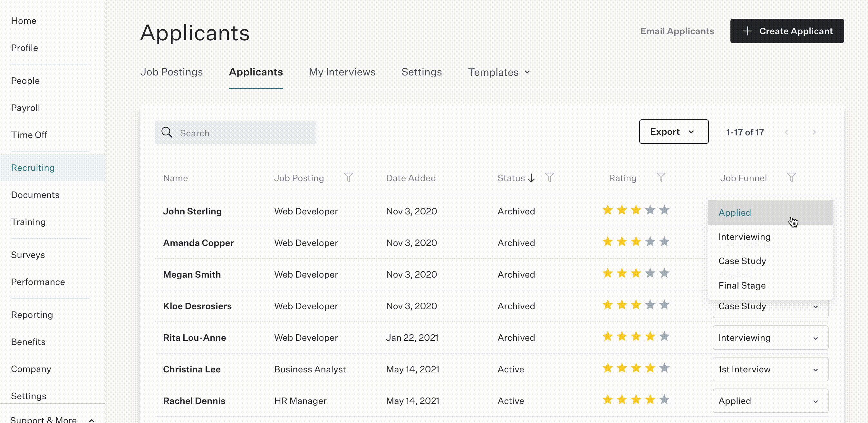
Task: Click the Job Posting filter icon
Action: pyautogui.click(x=348, y=177)
